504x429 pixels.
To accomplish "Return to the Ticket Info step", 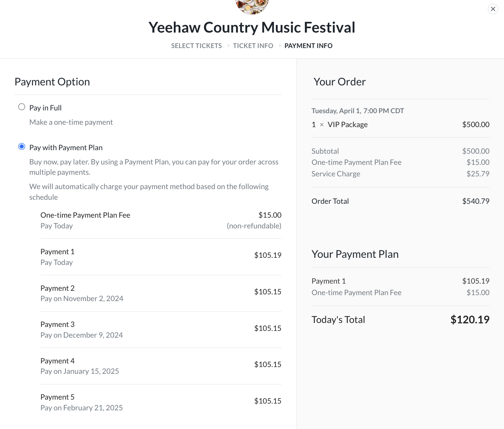I will (253, 46).
